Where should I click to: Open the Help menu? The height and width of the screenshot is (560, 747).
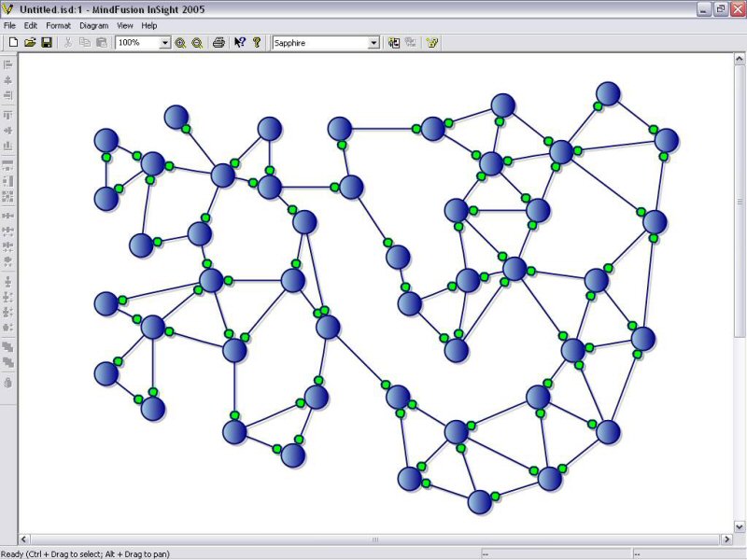pos(149,25)
